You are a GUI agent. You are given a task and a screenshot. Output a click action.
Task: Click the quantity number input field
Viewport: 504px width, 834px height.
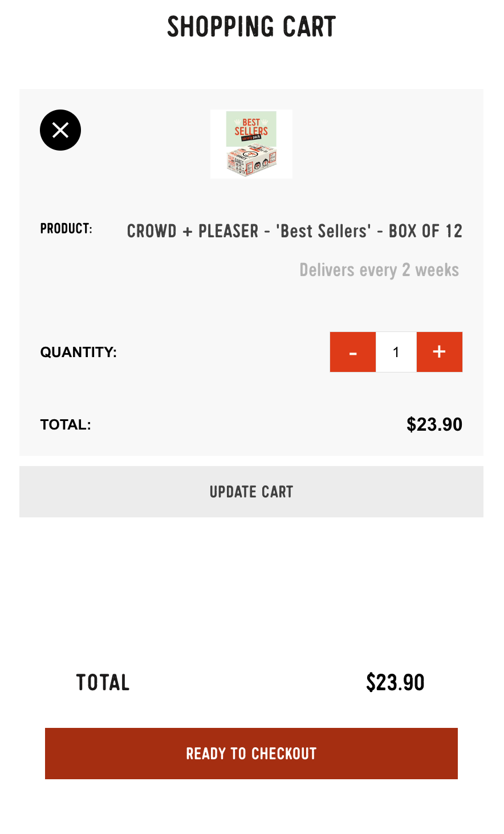[x=396, y=352]
